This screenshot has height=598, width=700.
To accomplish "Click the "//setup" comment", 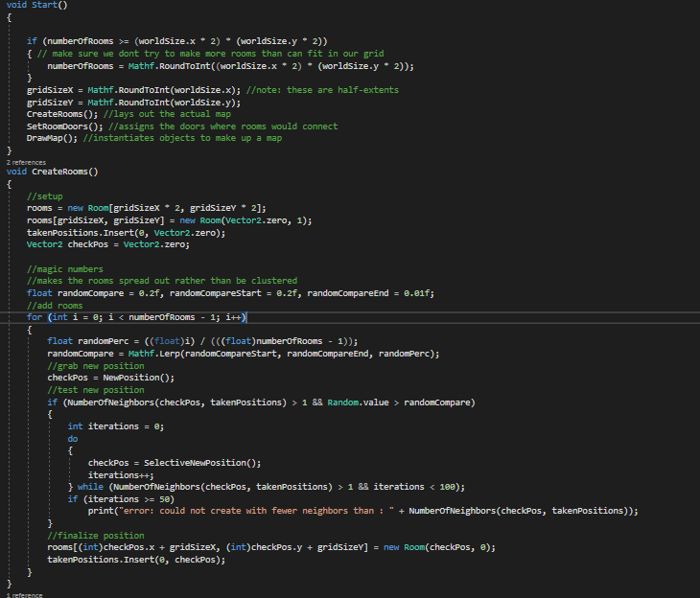I will pyautogui.click(x=45, y=196).
